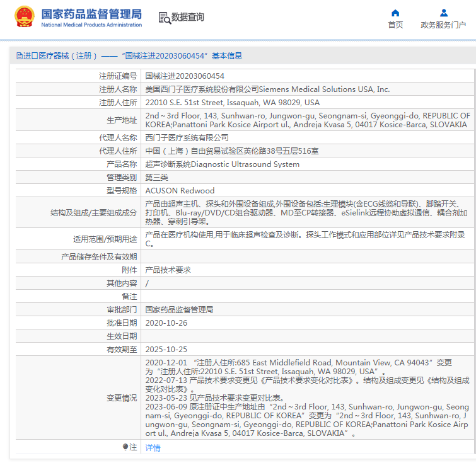
Task: Click 审批部门 value 国家药品监督管理局
Action: [x=179, y=310]
